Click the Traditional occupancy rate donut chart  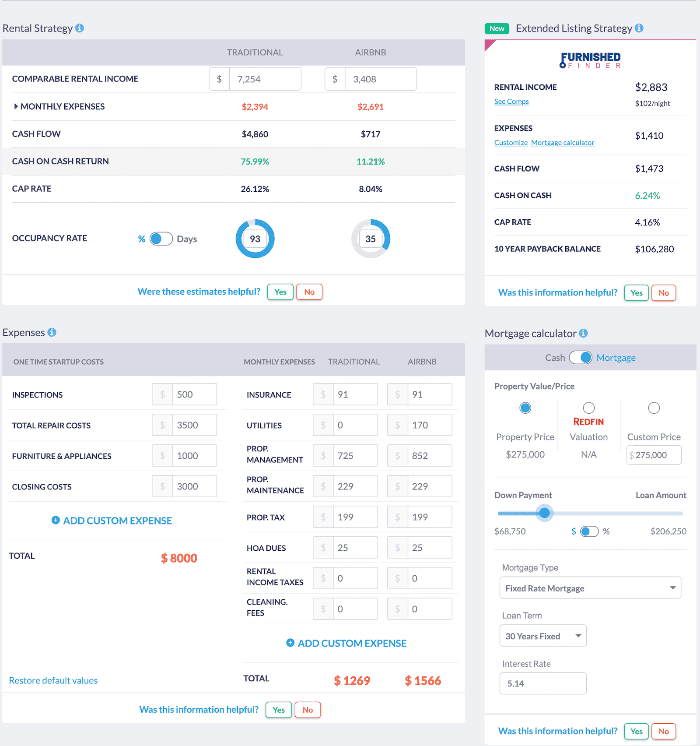(255, 239)
